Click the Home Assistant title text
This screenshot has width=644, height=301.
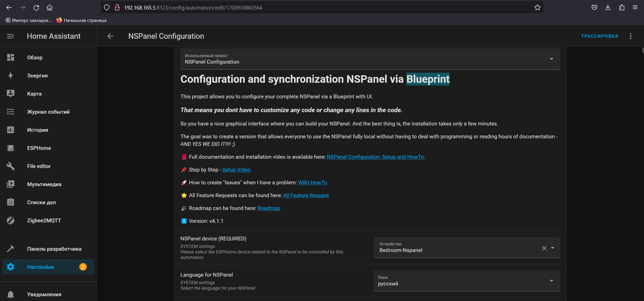pos(54,36)
